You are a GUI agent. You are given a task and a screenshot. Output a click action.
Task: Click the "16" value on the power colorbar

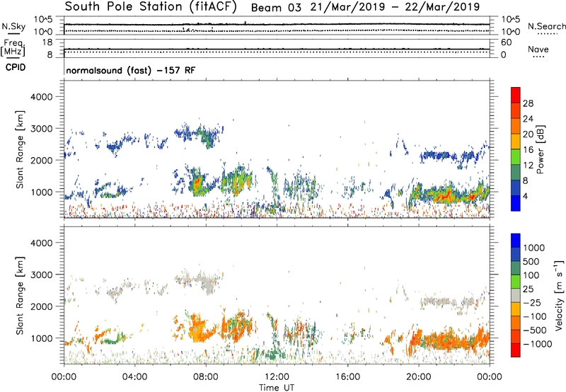click(x=528, y=150)
